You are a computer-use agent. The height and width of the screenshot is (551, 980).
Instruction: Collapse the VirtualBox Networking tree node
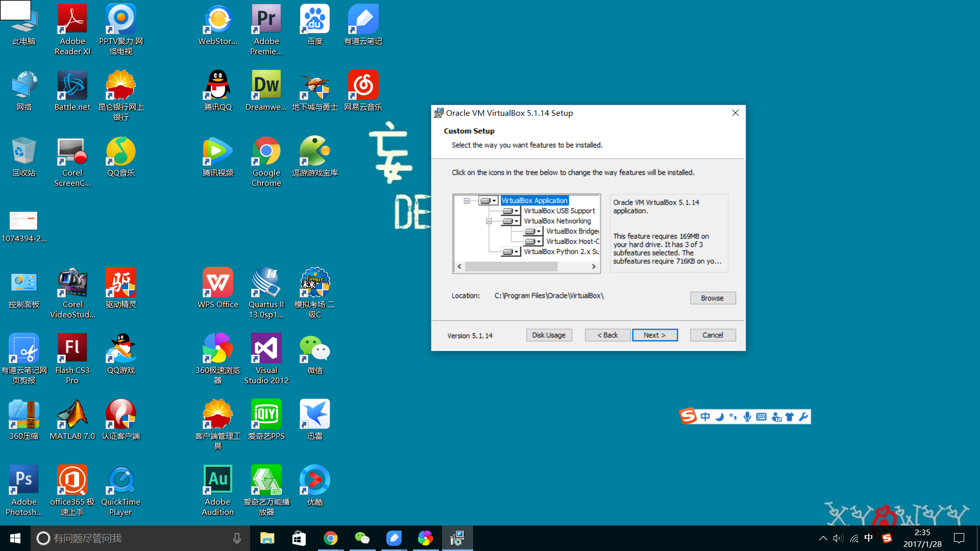(x=489, y=221)
